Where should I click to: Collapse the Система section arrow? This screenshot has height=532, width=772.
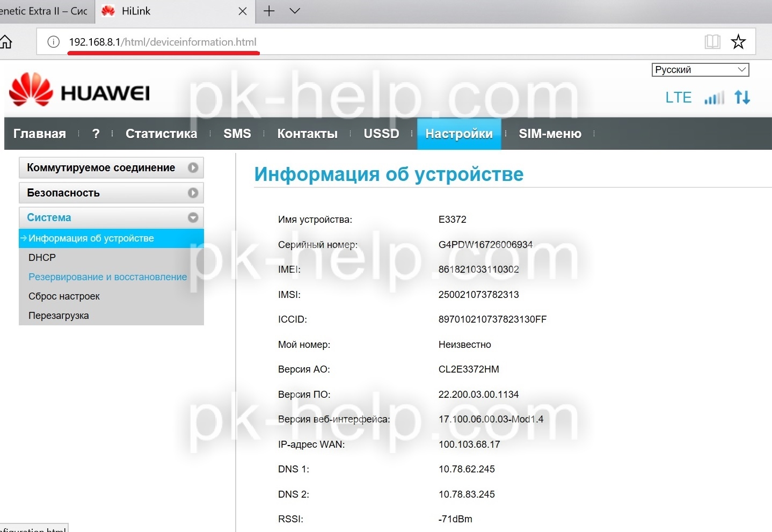tap(193, 217)
